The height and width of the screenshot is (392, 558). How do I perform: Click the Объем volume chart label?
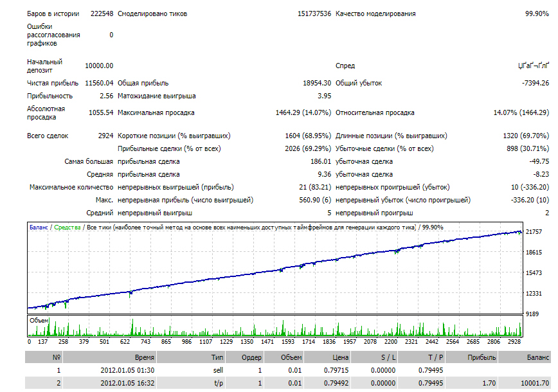[x=39, y=321]
